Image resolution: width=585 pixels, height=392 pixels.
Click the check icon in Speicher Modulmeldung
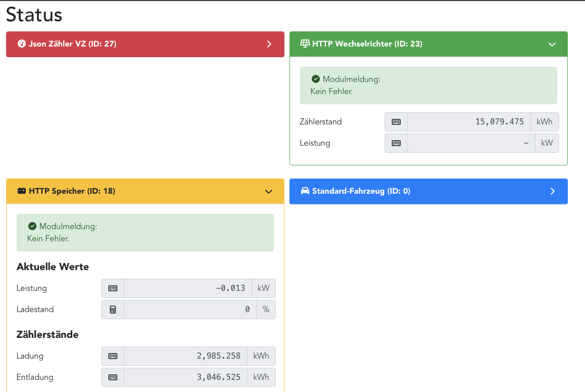(x=32, y=226)
